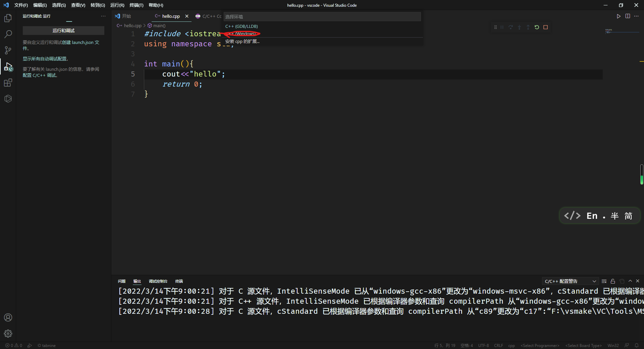644x349 pixels.
Task: Open the output channel dropdown C/C++ 配置警告
Action: [x=571, y=281]
